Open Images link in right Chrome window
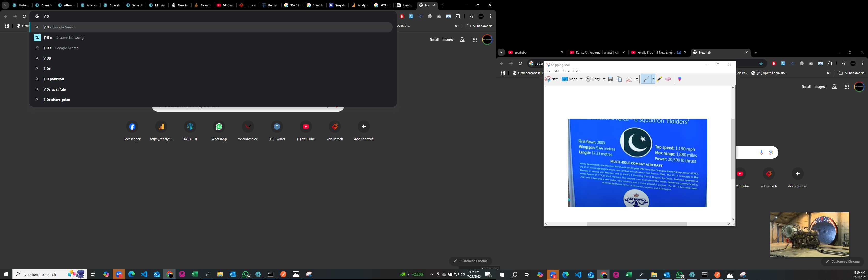The width and height of the screenshot is (868, 280). coord(820,87)
